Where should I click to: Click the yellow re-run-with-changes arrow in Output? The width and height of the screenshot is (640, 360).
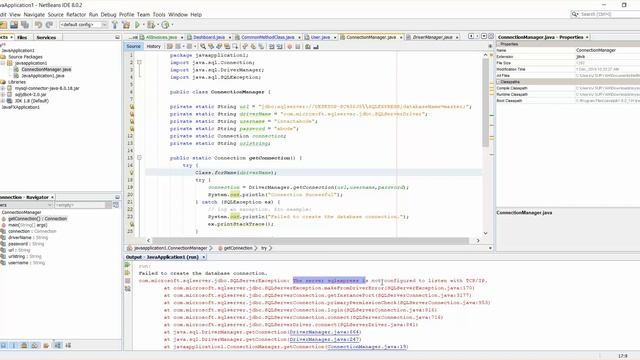click(x=127, y=273)
